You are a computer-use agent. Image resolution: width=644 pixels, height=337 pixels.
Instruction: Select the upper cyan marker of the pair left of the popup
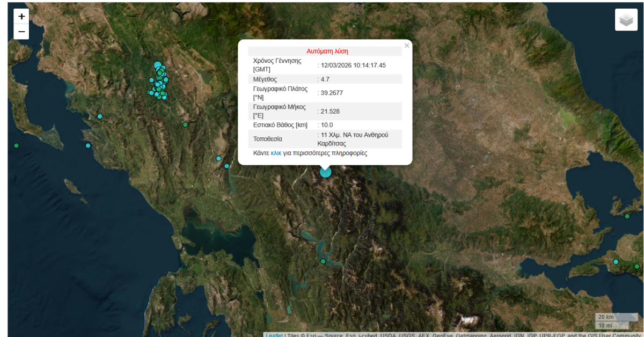point(218,158)
